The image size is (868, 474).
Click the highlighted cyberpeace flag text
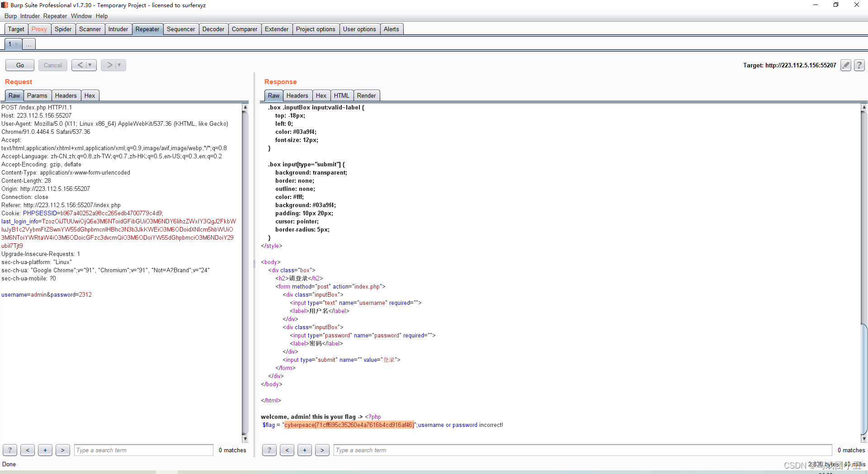(x=349, y=425)
